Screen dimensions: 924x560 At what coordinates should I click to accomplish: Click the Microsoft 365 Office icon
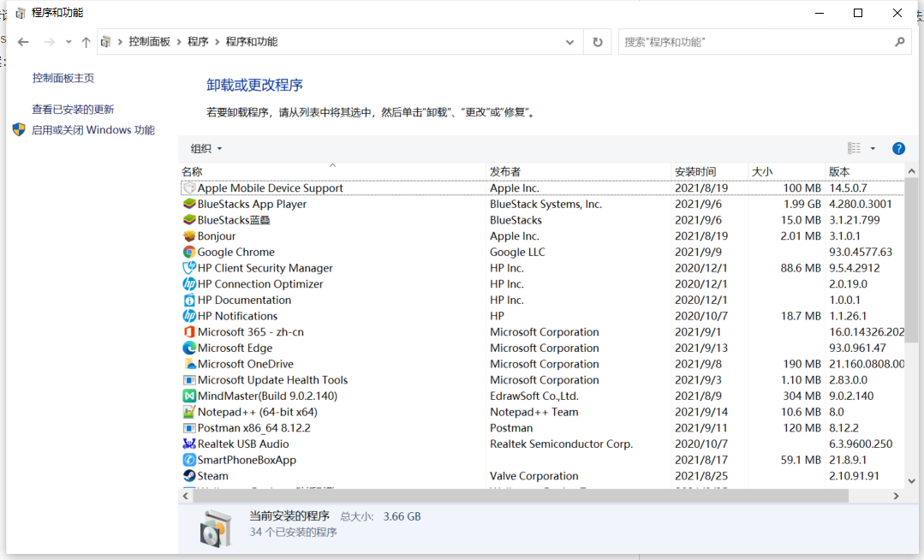click(x=189, y=332)
